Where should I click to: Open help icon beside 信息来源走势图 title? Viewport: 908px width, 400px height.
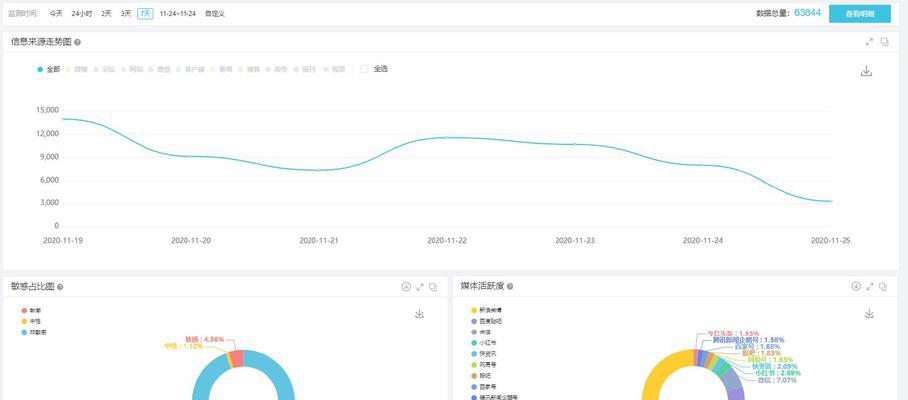point(78,42)
